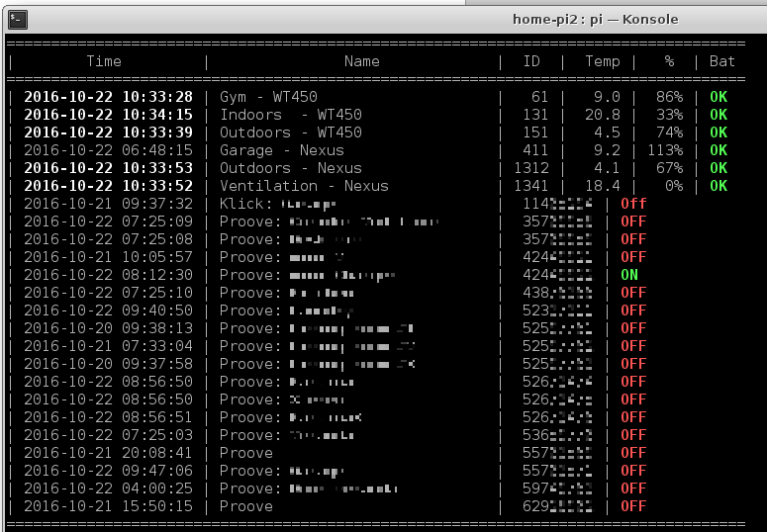The image size is (767, 532).
Task: Click timestamp 2016-10-21 15:50:15
Action: [x=108, y=506]
